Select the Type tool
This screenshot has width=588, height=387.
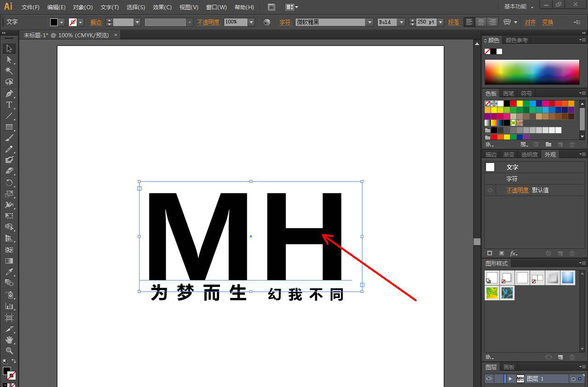coord(9,105)
